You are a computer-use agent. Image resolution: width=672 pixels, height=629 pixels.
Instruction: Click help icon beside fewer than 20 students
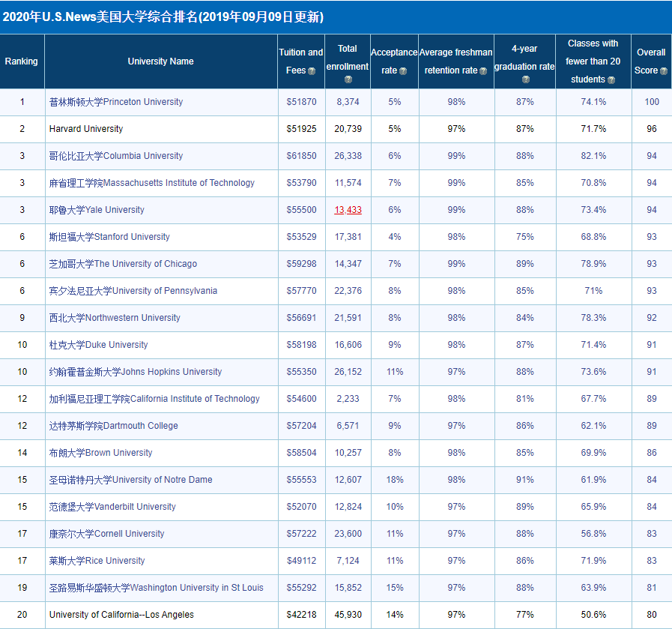611,80
